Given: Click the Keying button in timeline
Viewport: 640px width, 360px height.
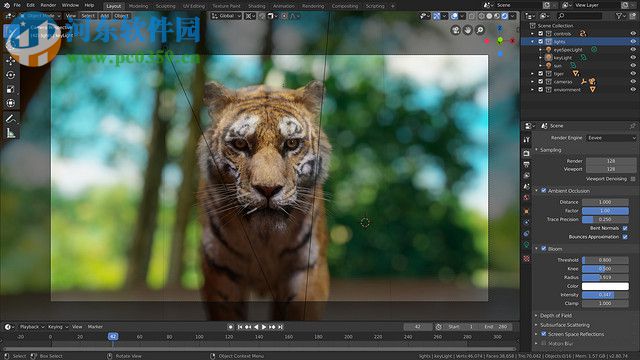Looking at the screenshot, I should 57,327.
